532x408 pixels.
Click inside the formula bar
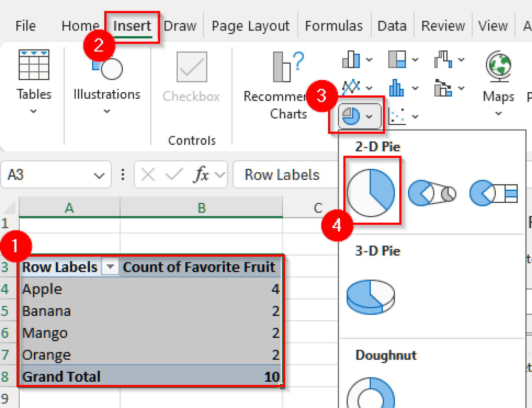(x=294, y=175)
